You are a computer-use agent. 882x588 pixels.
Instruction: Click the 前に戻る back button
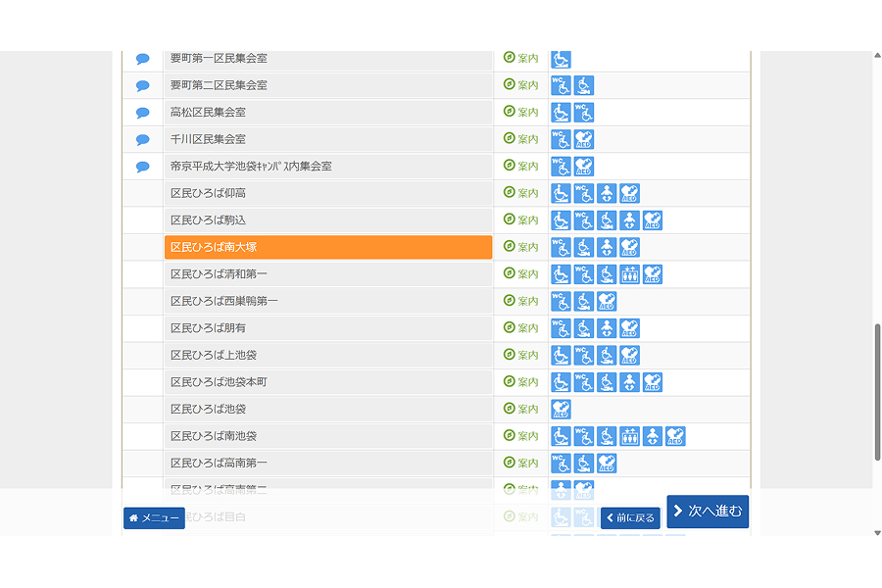(630, 517)
